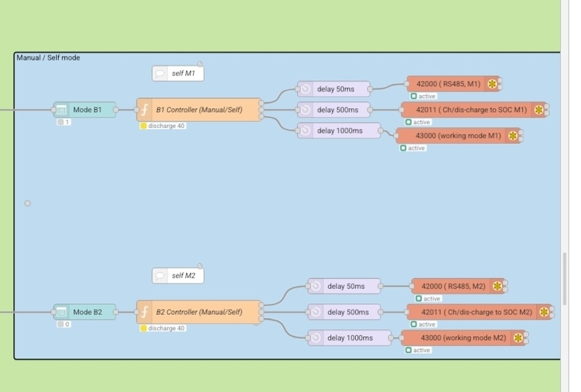This screenshot has height=392, width=581.
Task: Click active status under 42011 SOC M2
Action: coord(423,324)
